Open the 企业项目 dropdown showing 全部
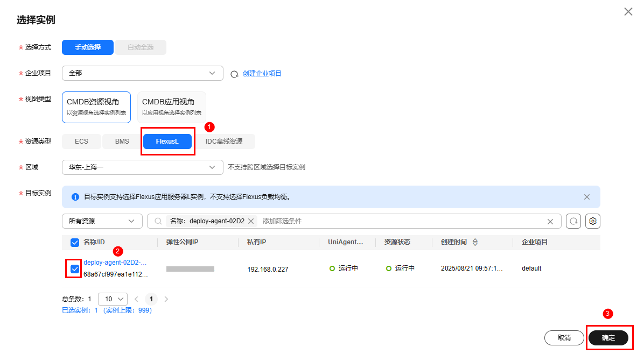Viewport: 644px width, 361px height. (x=143, y=73)
